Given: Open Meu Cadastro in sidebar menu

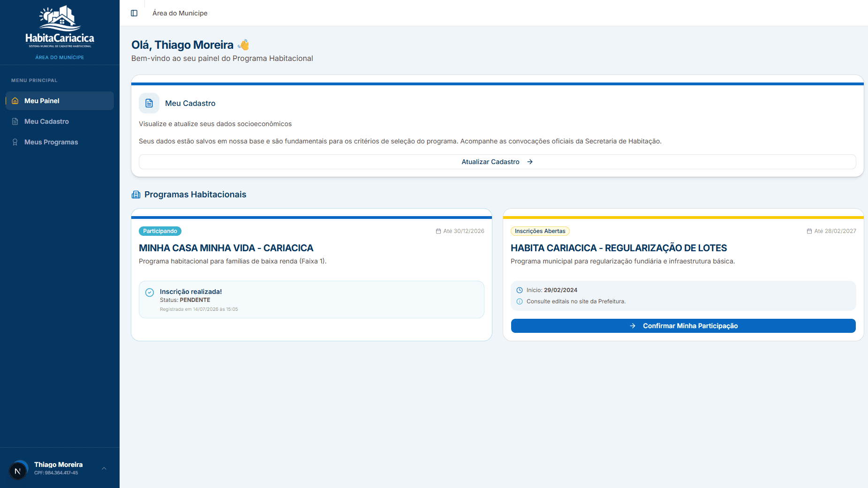Looking at the screenshot, I should pos(60,121).
